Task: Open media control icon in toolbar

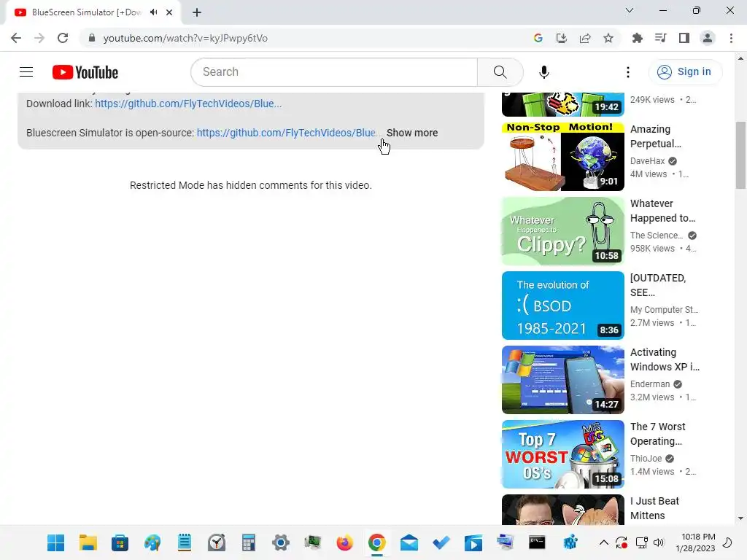Action: click(660, 38)
